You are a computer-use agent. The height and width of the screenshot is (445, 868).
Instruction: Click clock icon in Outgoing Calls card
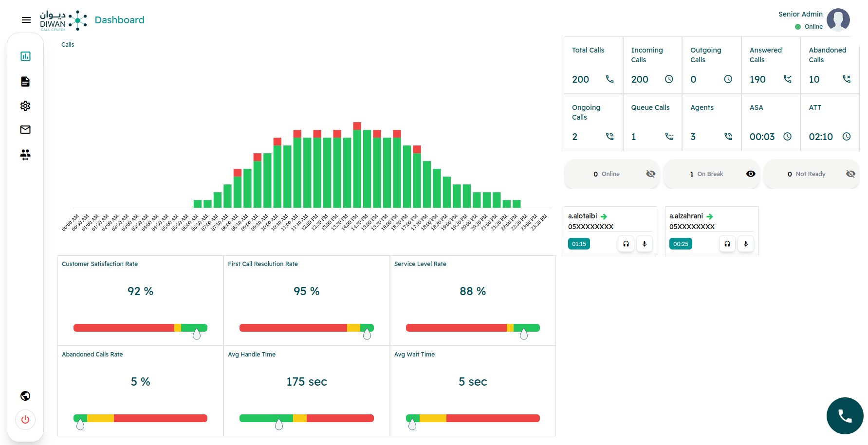[x=728, y=79]
